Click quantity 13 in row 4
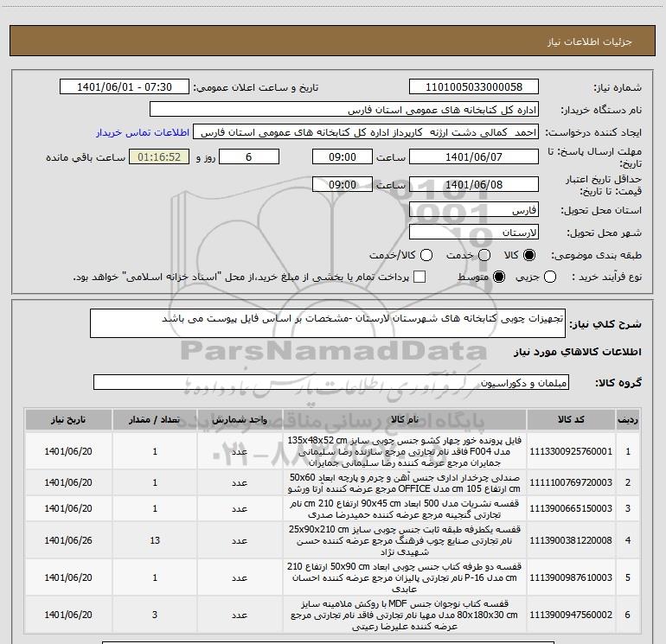666x644 pixels. point(155,540)
